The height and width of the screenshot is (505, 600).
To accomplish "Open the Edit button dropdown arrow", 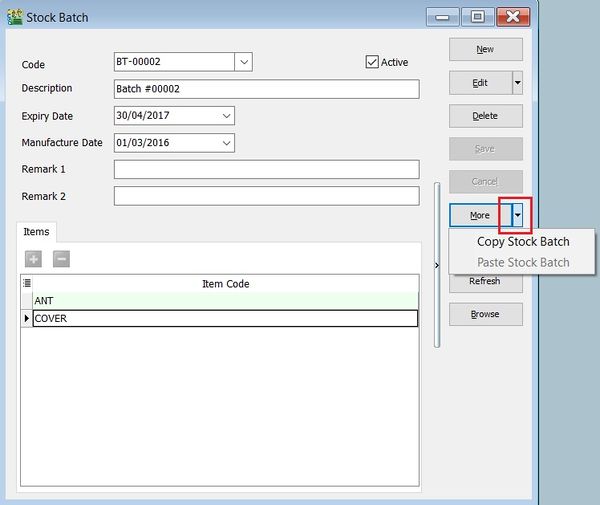I will coord(517,82).
